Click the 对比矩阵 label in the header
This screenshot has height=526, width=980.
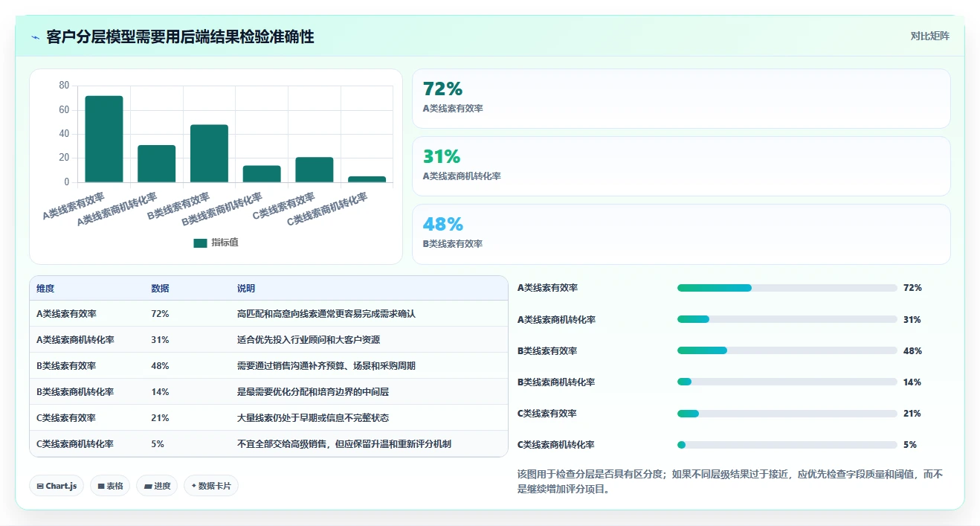point(929,36)
